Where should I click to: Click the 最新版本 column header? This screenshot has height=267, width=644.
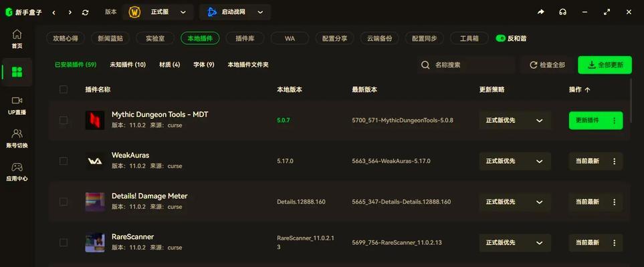[364, 89]
